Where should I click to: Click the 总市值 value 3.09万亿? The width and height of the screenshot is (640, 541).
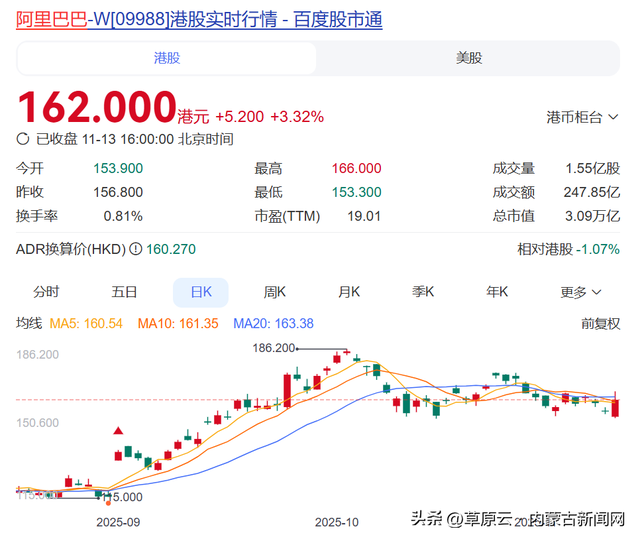[592, 216]
